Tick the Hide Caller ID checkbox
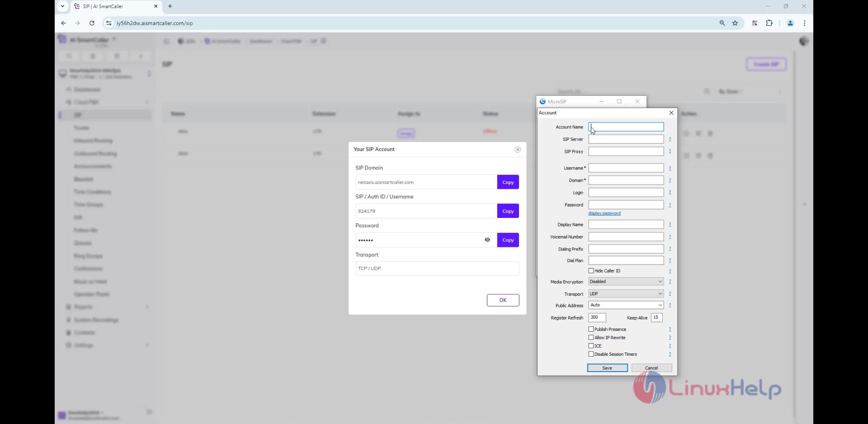 coord(591,271)
